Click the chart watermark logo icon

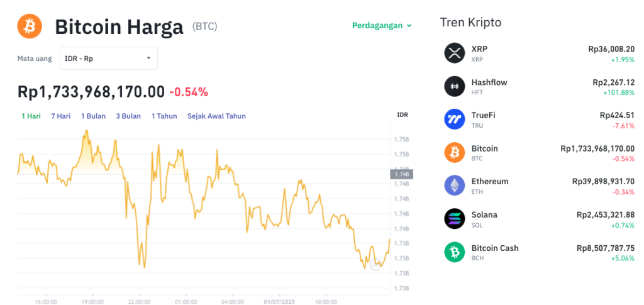(x=375, y=265)
